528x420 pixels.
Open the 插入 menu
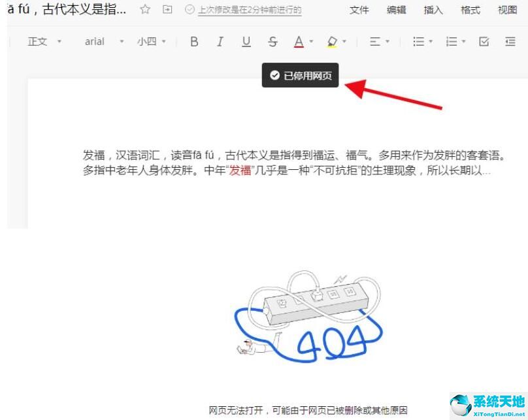point(433,10)
